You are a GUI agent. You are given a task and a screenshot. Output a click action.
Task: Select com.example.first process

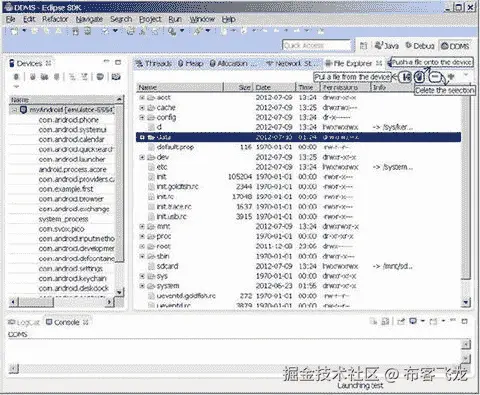66,189
